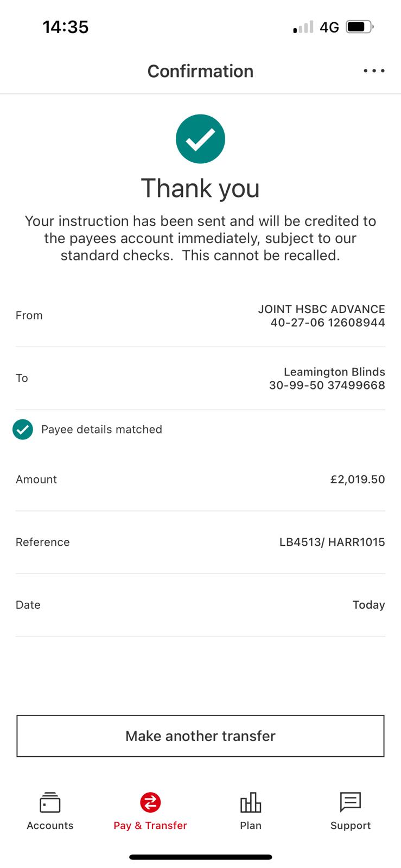Image resolution: width=401 pixels, height=868 pixels.
Task: Tap the red Pay & Transfer arrows icon
Action: (x=150, y=802)
